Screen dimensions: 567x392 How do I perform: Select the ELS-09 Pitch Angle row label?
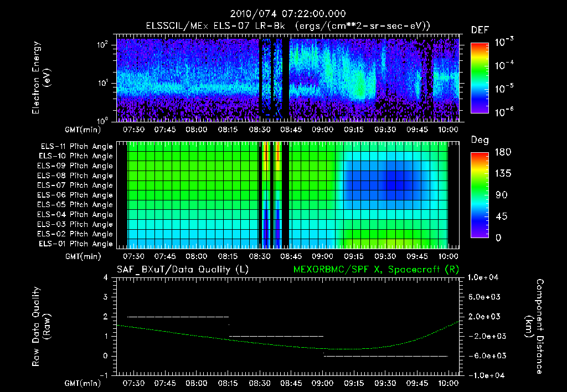[75, 166]
